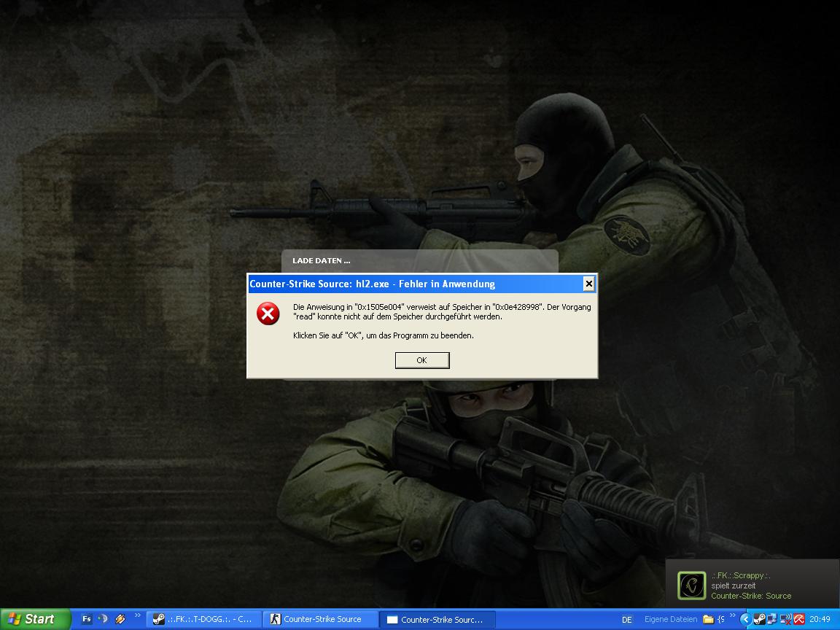
Task: Click the grey globe quick launch icon
Action: pyautogui.click(x=103, y=619)
